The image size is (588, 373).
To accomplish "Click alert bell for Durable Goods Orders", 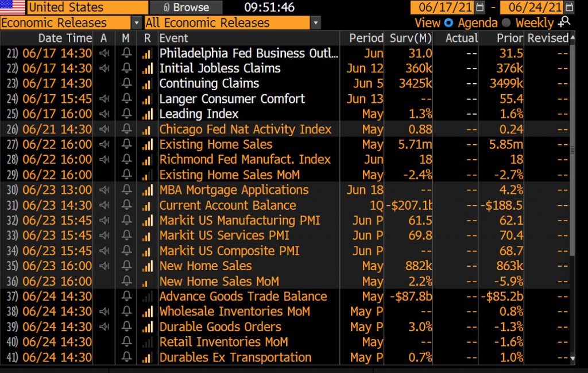I will point(126,326).
